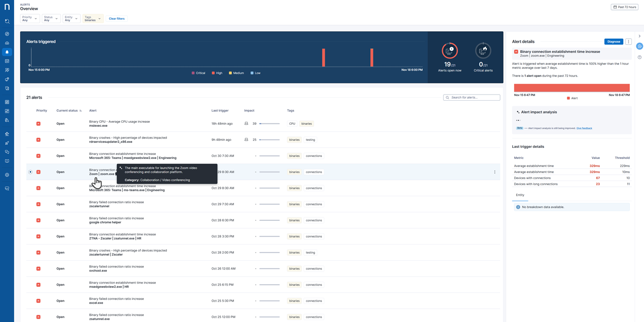Select the Entity tab in alert details
The height and width of the screenshot is (322, 644).
pos(520,195)
